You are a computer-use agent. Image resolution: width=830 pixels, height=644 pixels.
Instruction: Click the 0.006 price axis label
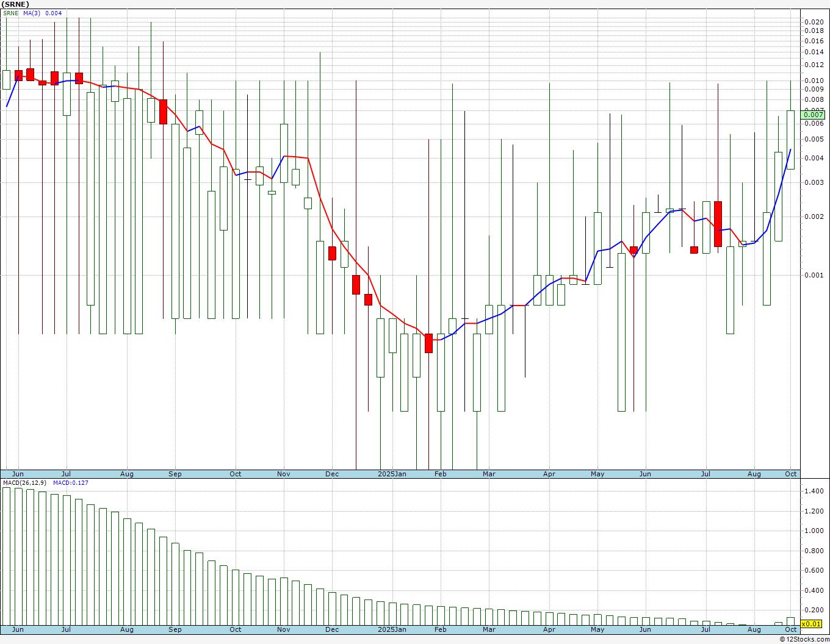pos(814,123)
